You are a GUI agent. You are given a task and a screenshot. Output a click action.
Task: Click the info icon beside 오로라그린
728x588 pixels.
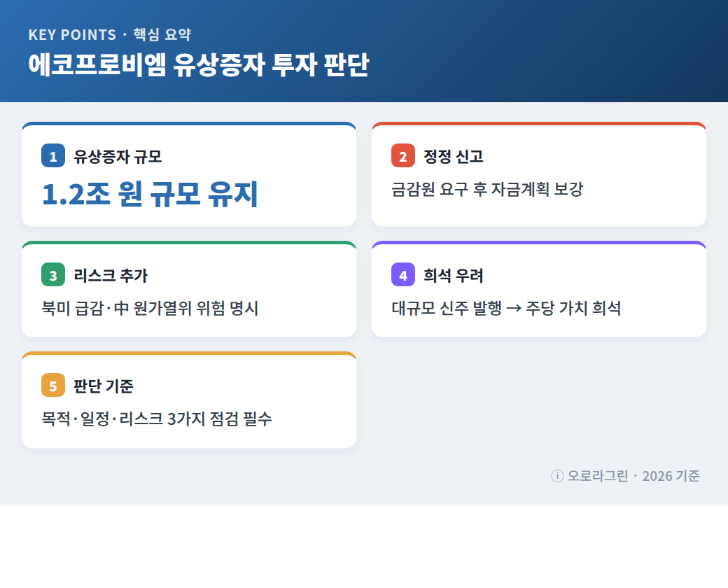[x=557, y=476]
